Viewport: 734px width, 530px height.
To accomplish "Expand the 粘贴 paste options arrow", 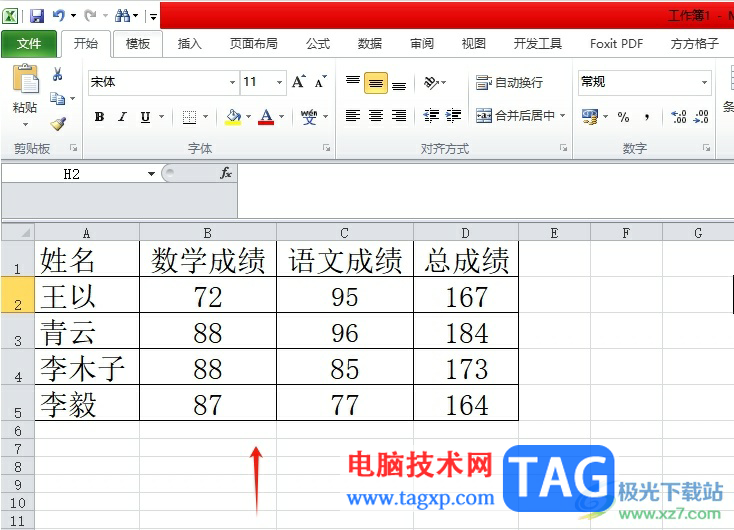I will [x=25, y=125].
